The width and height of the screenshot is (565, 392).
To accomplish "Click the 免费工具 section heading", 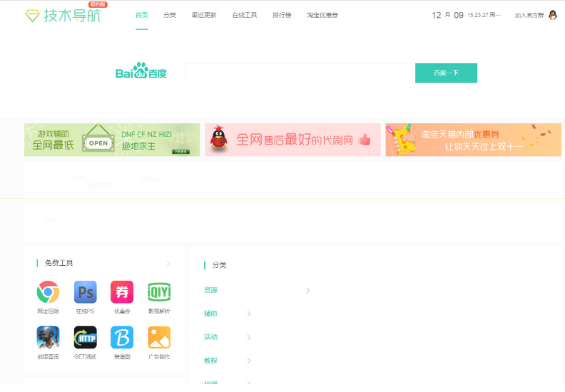I will tap(58, 263).
